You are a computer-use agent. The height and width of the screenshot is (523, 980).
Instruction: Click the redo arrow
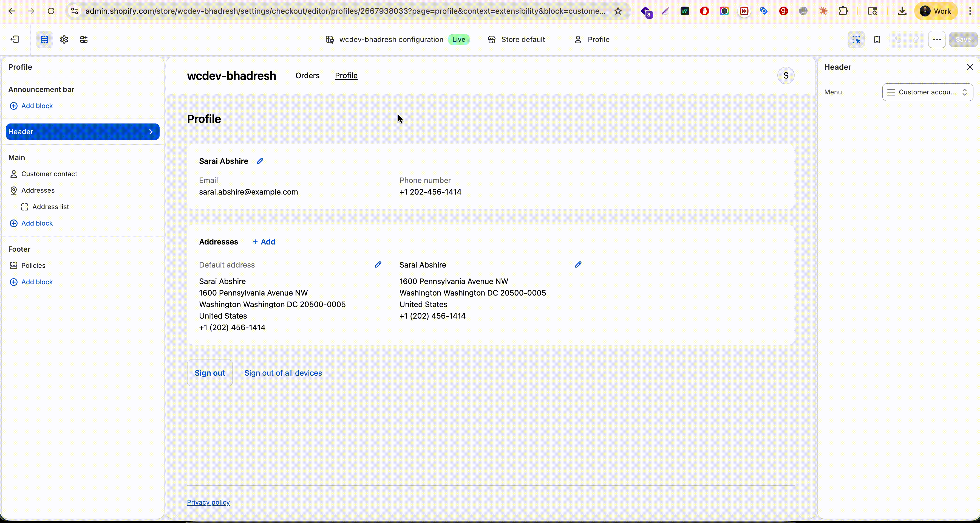(x=916, y=40)
